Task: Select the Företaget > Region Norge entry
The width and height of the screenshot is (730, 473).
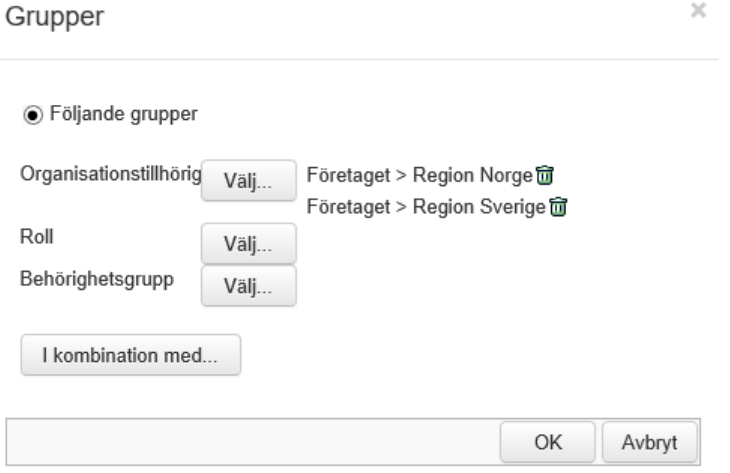Action: (419, 176)
